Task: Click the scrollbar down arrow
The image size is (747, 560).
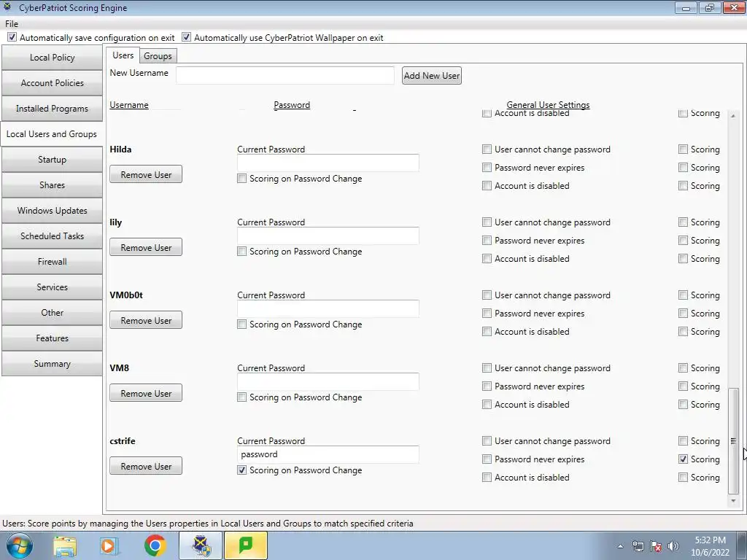Action: tap(734, 500)
